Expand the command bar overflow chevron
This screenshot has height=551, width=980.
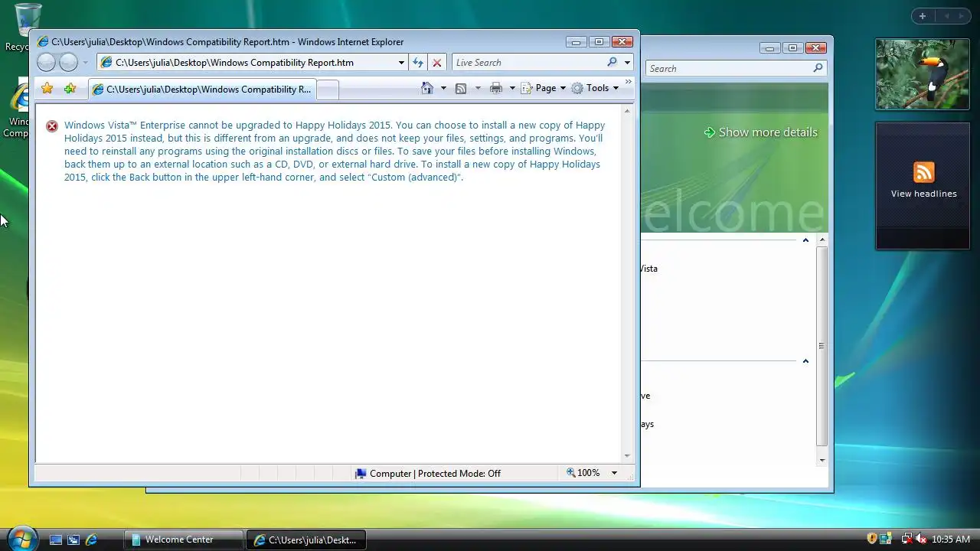[629, 81]
